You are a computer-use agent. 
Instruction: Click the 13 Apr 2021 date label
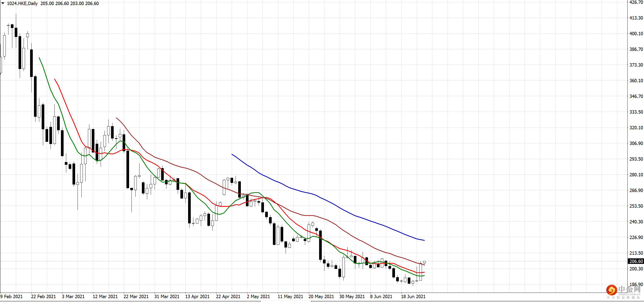pyautogui.click(x=197, y=296)
